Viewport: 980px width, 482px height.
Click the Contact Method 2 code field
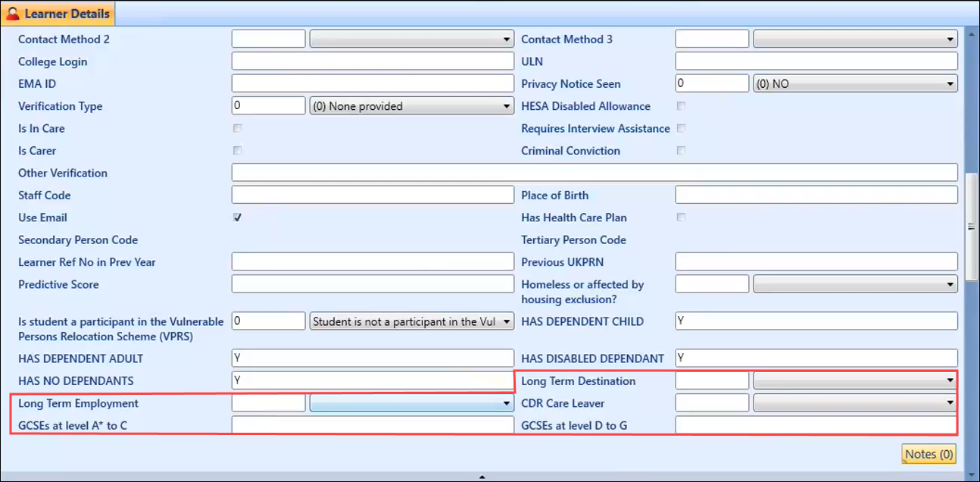[269, 39]
